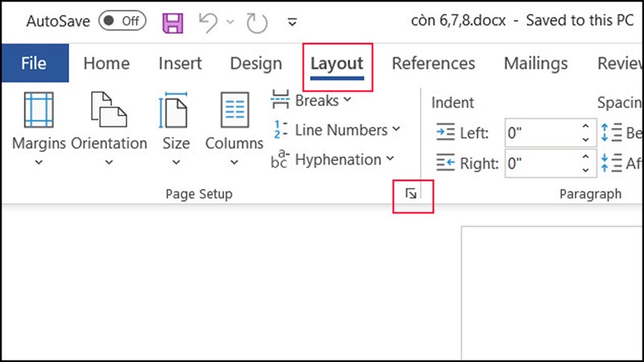The width and height of the screenshot is (644, 362).
Task: Decrease the Left indent with down arrow
Action: click(585, 138)
